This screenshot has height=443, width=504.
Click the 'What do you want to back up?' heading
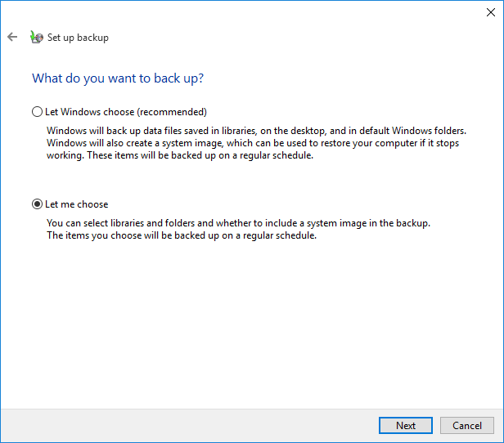[x=118, y=78]
